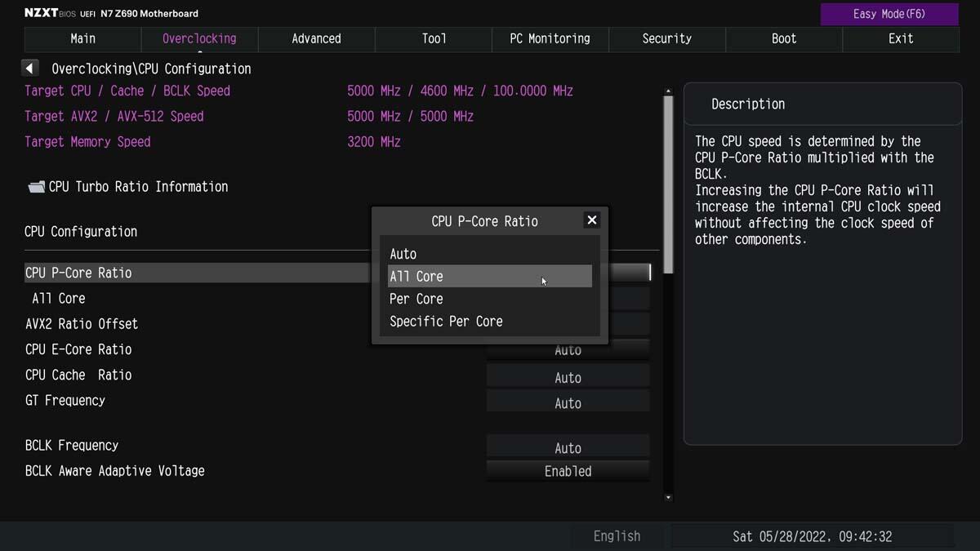This screenshot has width=980, height=551.
Task: Open the PC Monitoring tab
Action: click(550, 38)
